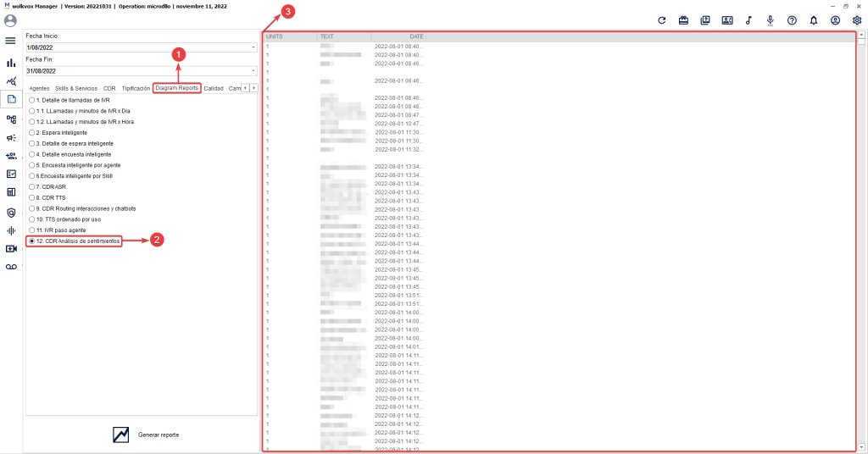The width and height of the screenshot is (868, 454).
Task: Select 10. TTS ordenado por uso
Action: click(64, 219)
